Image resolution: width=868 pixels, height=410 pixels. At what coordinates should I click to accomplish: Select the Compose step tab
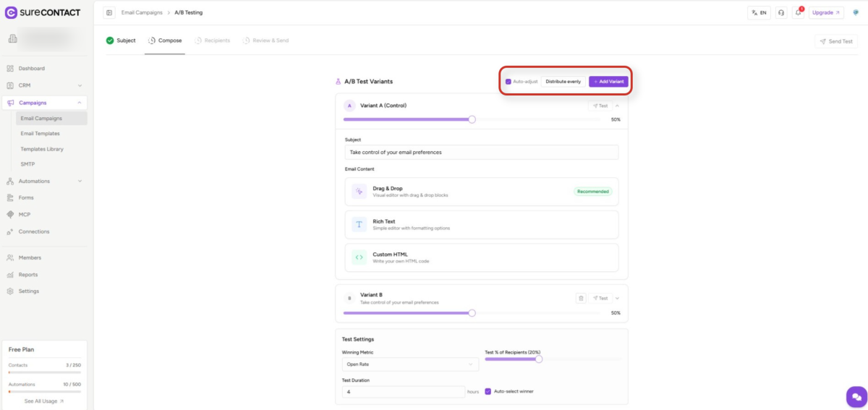point(165,40)
